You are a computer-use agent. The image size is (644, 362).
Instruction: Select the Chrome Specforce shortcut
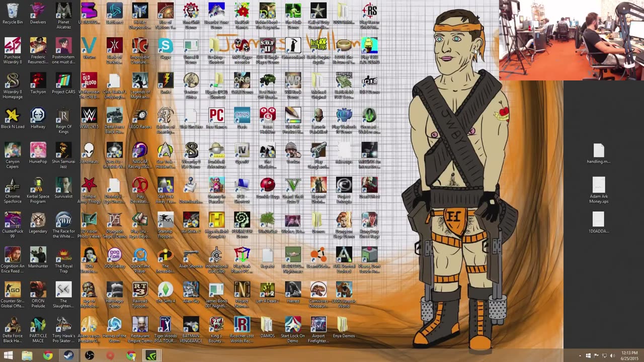[x=13, y=190]
